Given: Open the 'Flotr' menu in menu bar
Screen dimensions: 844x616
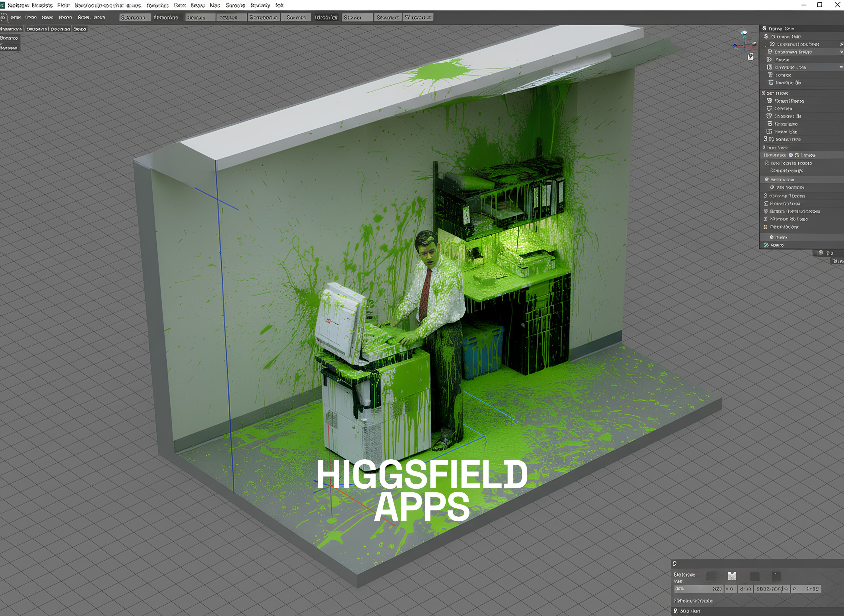Looking at the screenshot, I should pyautogui.click(x=64, y=5).
